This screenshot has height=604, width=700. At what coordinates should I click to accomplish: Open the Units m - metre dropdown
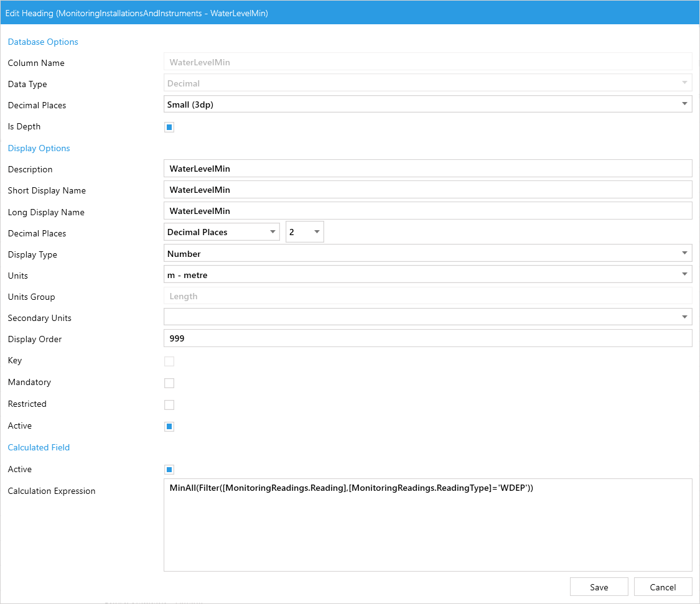click(427, 274)
